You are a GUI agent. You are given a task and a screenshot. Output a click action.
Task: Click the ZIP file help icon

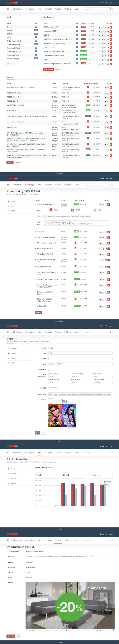[x=45, y=388]
